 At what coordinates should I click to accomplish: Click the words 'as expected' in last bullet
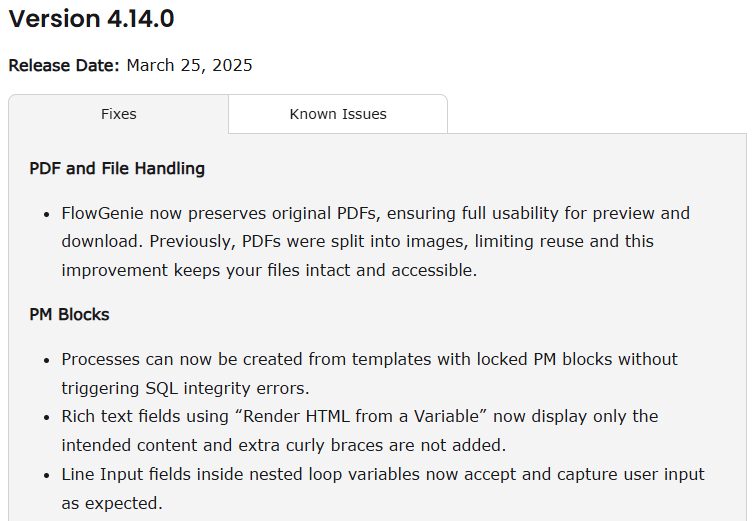[112, 503]
